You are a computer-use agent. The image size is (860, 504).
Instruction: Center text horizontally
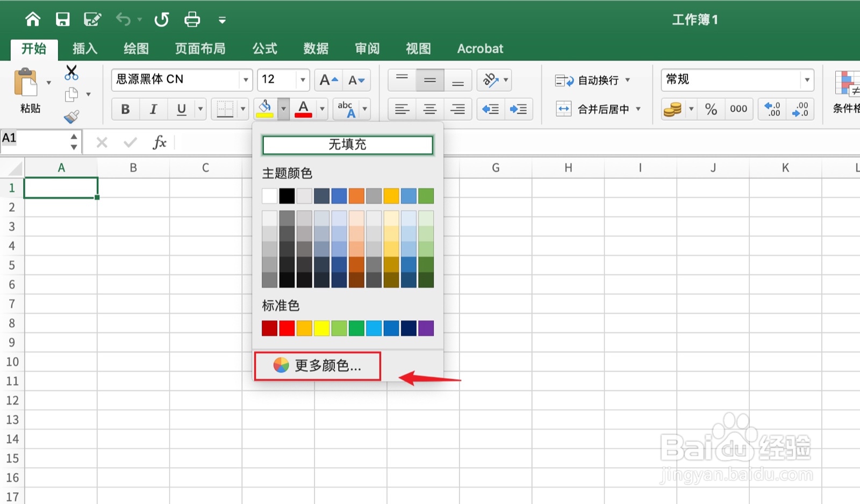click(x=430, y=109)
